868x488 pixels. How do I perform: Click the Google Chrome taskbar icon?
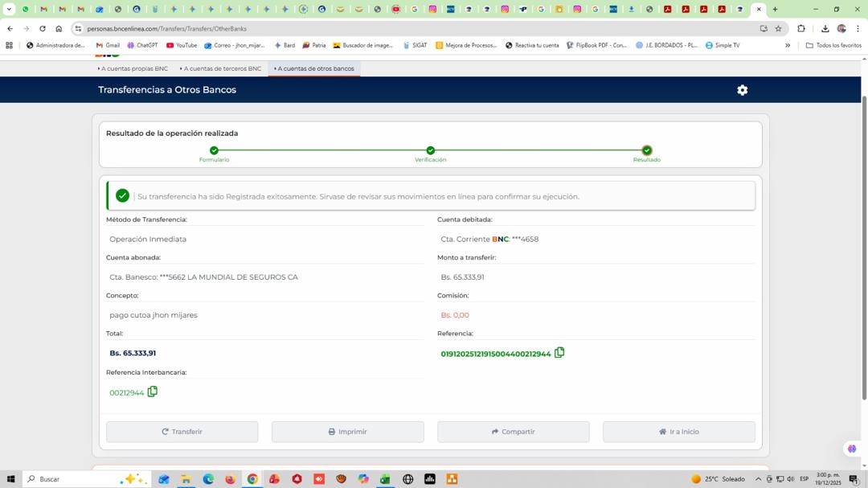point(252,479)
